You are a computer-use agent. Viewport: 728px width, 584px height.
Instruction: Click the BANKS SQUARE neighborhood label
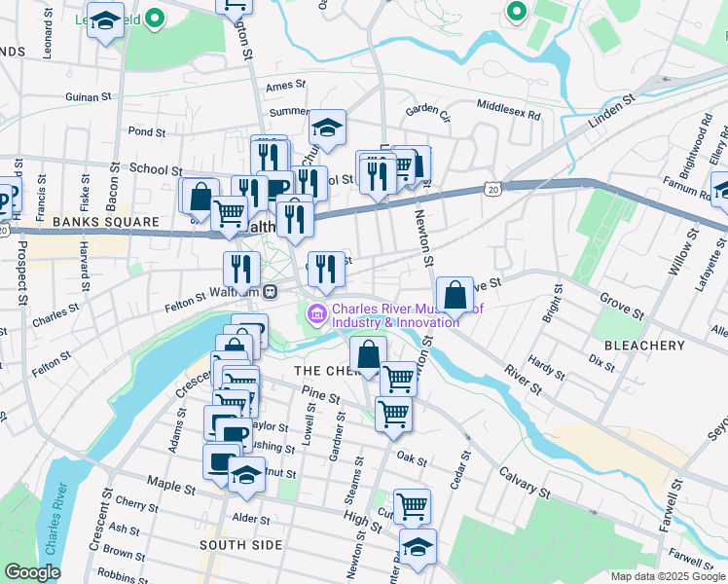(106, 222)
